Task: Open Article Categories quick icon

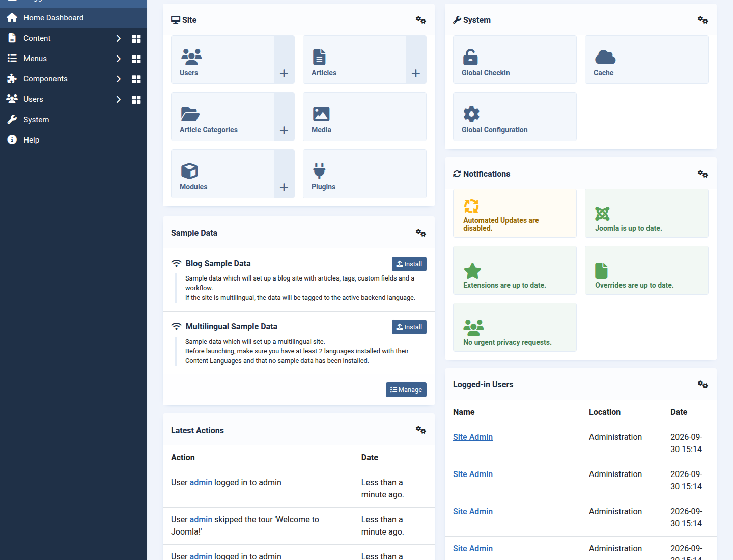Action: pos(222,117)
